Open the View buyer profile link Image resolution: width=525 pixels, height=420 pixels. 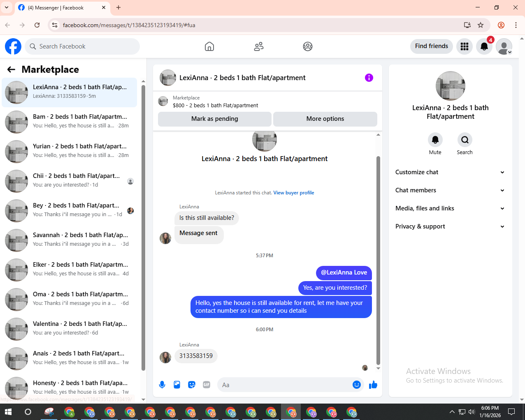(x=294, y=193)
